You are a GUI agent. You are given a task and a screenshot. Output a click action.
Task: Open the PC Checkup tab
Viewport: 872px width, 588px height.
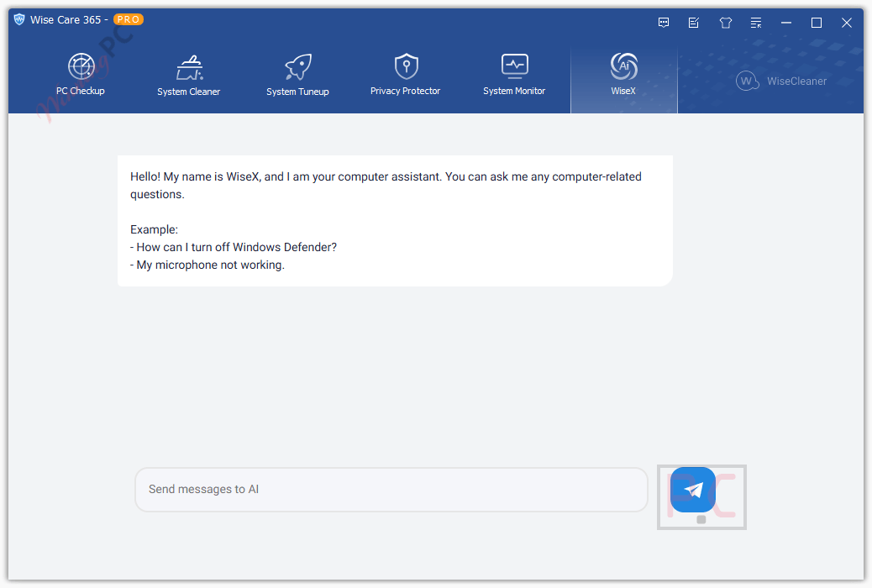pyautogui.click(x=81, y=75)
